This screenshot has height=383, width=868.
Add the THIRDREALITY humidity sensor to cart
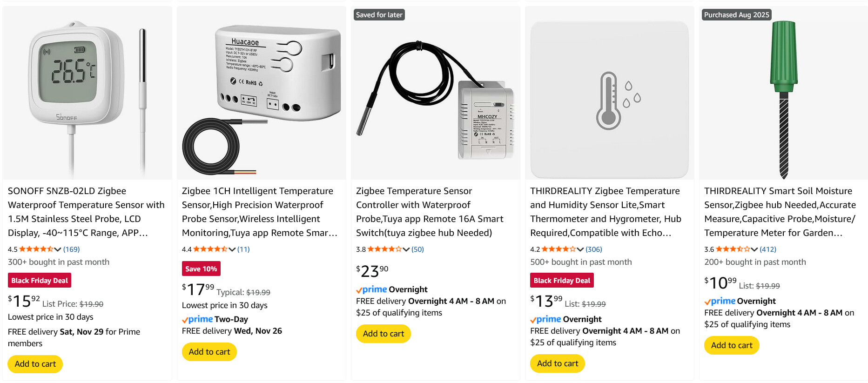(x=558, y=363)
